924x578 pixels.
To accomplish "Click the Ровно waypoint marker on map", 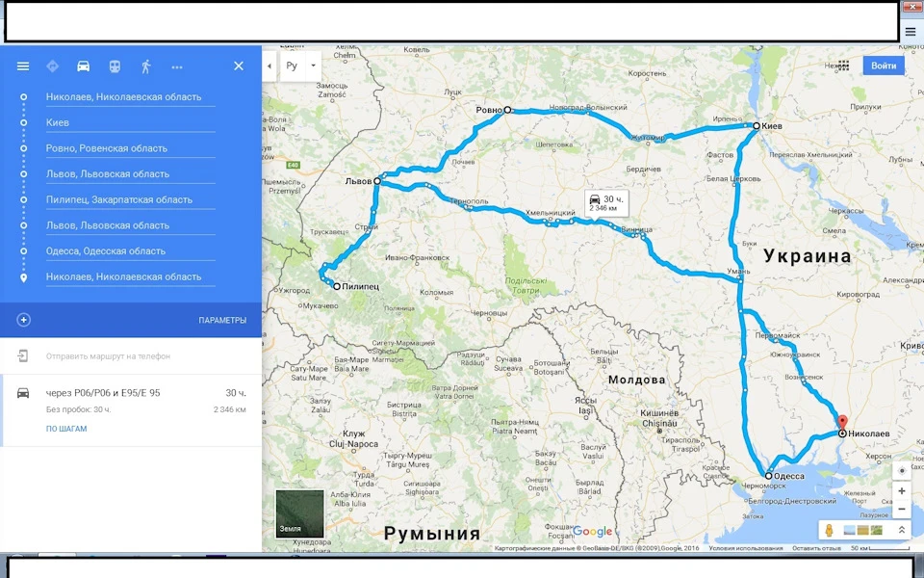I will coord(507,110).
